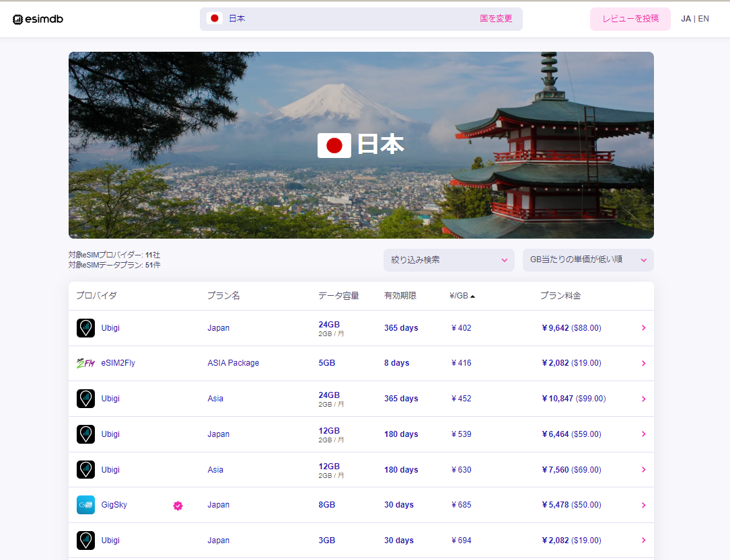Open GigSky provider link
The height and width of the screenshot is (560, 730).
[x=114, y=505]
